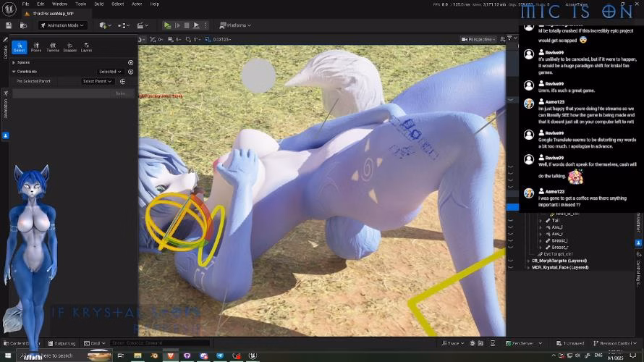The image size is (644, 362).
Task: Expand the Spaces section
Action: [x=14, y=63]
